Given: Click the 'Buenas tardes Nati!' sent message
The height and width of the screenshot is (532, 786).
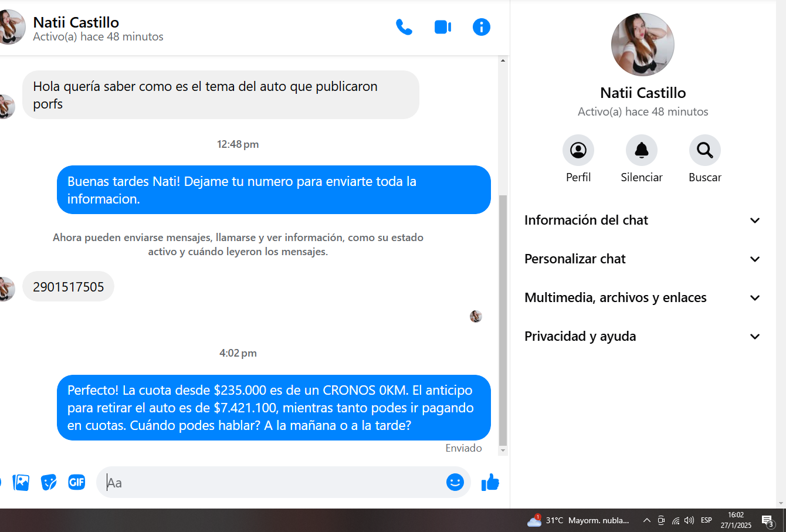Looking at the screenshot, I should click(x=273, y=190).
